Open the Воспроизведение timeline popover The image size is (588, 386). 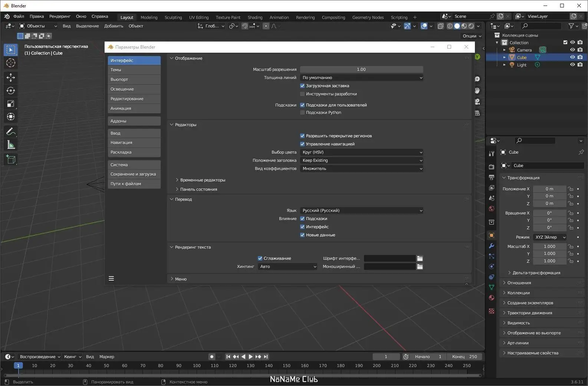(40, 357)
